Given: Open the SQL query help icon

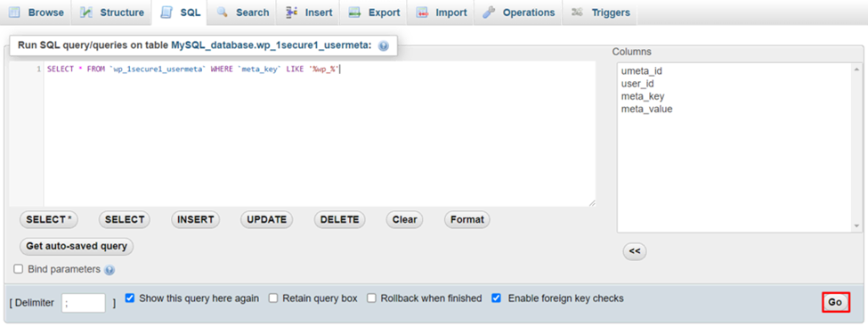Looking at the screenshot, I should 383,46.
